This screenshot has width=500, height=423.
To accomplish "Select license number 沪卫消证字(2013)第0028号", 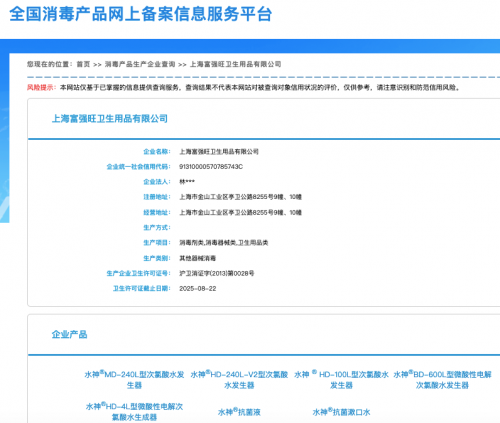I will [x=217, y=273].
